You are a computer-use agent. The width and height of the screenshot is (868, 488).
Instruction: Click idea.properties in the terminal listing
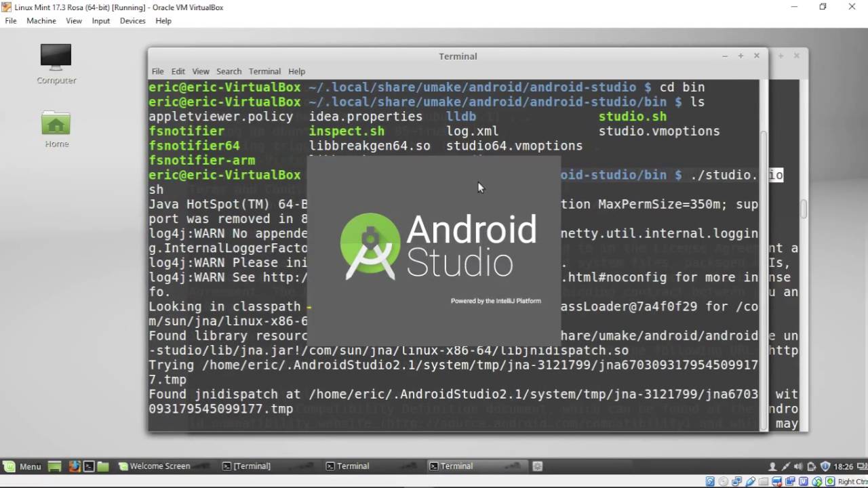pyautogui.click(x=366, y=117)
